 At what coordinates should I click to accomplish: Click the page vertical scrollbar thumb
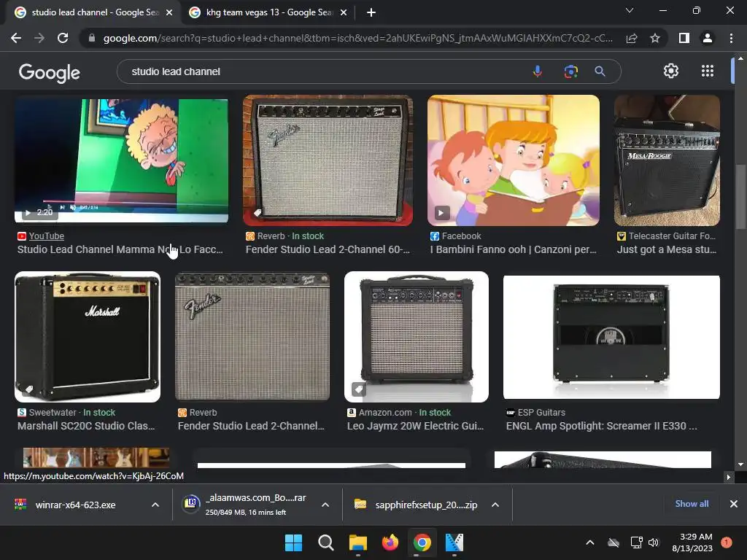point(740,196)
